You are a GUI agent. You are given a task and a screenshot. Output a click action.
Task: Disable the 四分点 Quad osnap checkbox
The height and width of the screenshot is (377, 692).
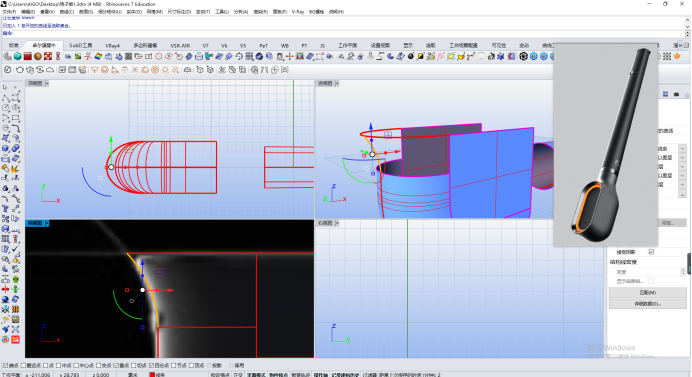pos(151,366)
